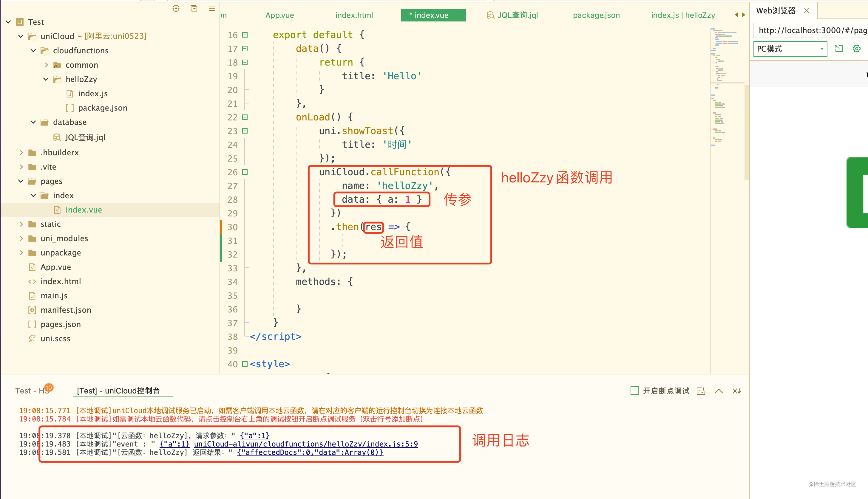
Task: Collapse the uniCloud folder
Action: [21, 36]
